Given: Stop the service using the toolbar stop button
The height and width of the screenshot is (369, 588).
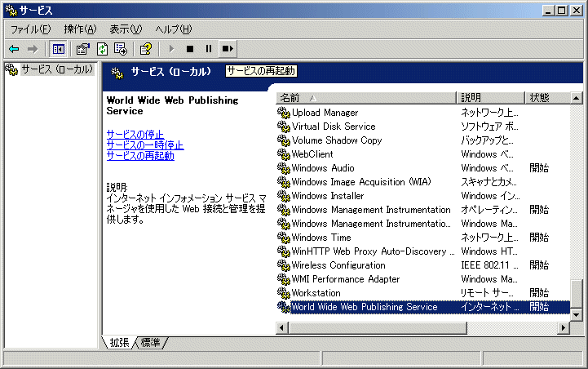Looking at the screenshot, I should pos(190,49).
